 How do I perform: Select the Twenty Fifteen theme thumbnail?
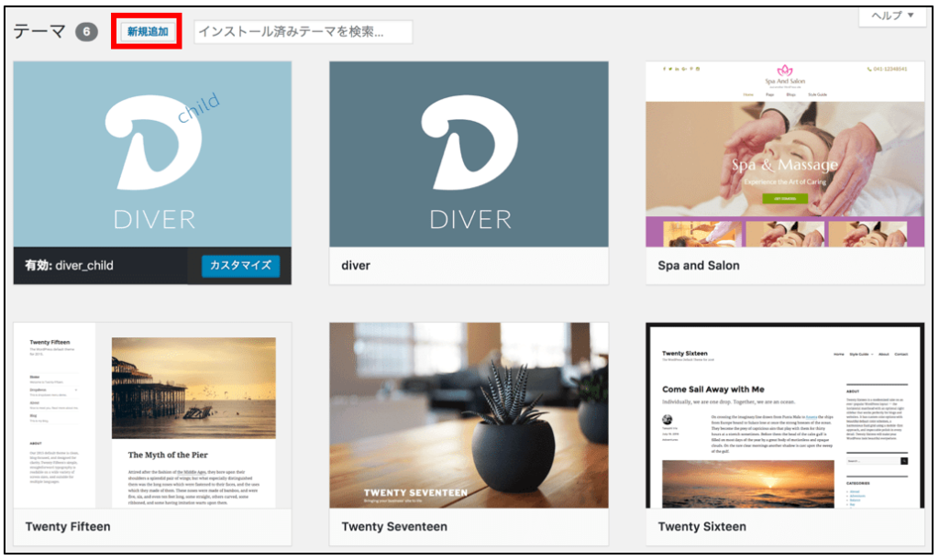coord(153,415)
